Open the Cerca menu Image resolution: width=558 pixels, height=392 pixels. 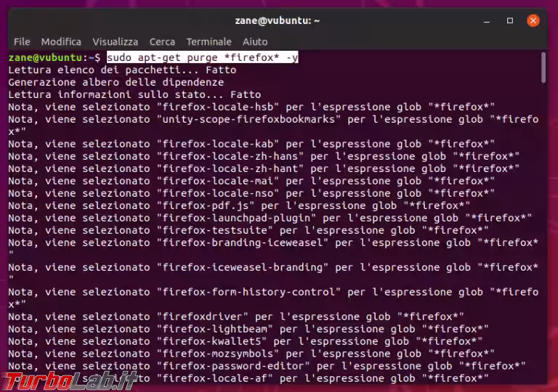pos(162,42)
